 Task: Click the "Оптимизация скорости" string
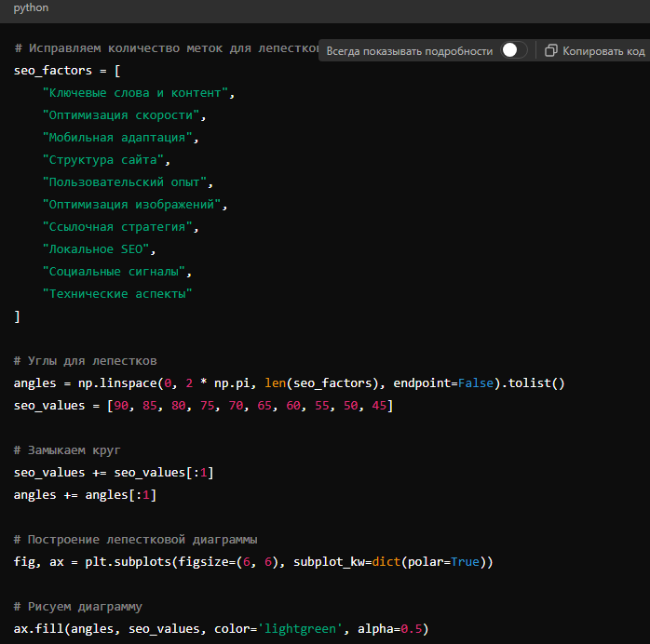pyautogui.click(x=122, y=115)
